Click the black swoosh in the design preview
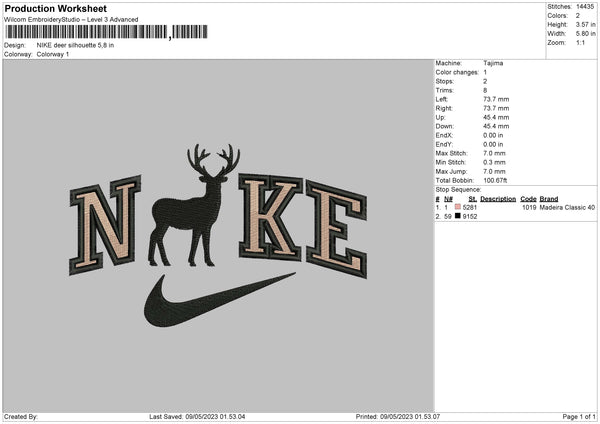 point(220,300)
